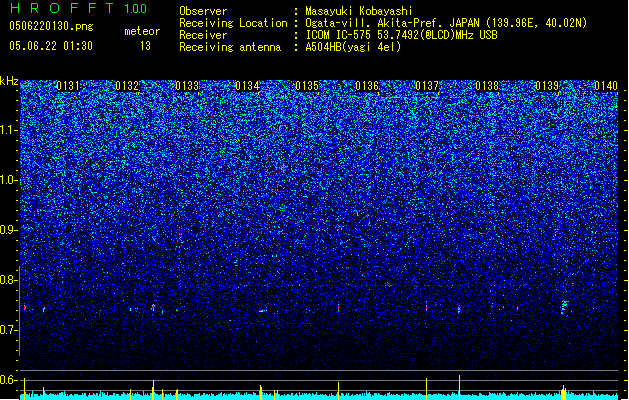Click the 'meteor' count label
Viewport: 629px width, 400px height.
(142, 31)
